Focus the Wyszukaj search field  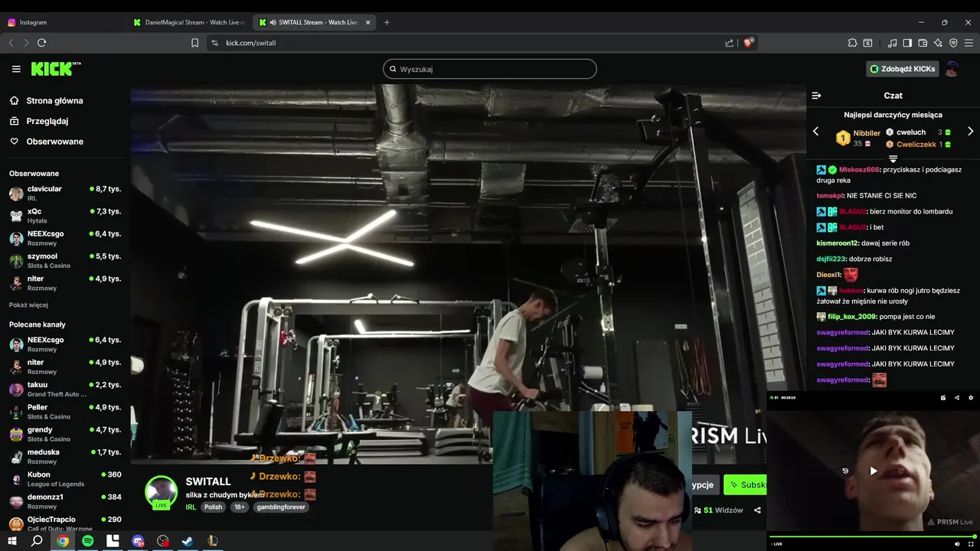pos(490,69)
